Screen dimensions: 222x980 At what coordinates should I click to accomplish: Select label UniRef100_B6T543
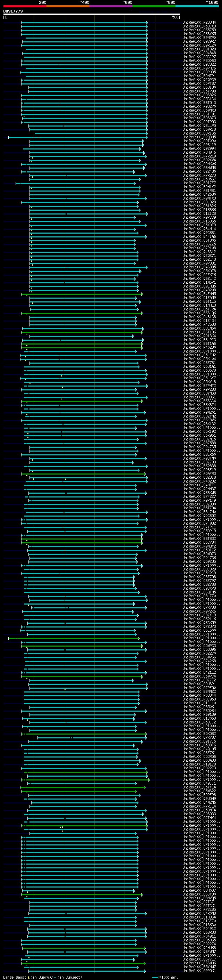(x=199, y=103)
